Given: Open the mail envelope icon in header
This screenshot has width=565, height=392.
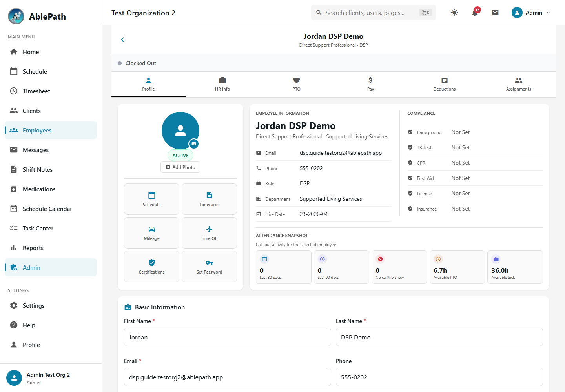Looking at the screenshot, I should pyautogui.click(x=495, y=13).
